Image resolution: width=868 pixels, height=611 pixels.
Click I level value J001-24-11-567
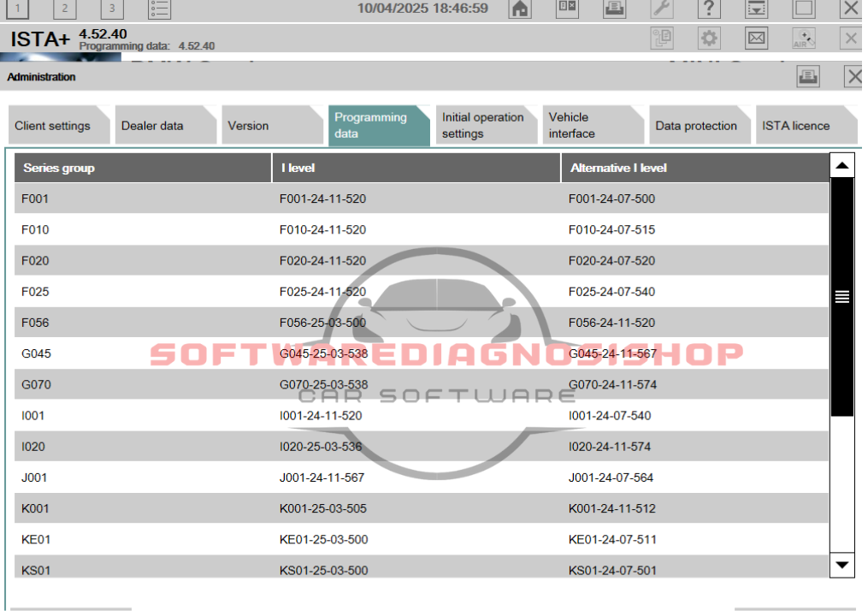tap(322, 478)
